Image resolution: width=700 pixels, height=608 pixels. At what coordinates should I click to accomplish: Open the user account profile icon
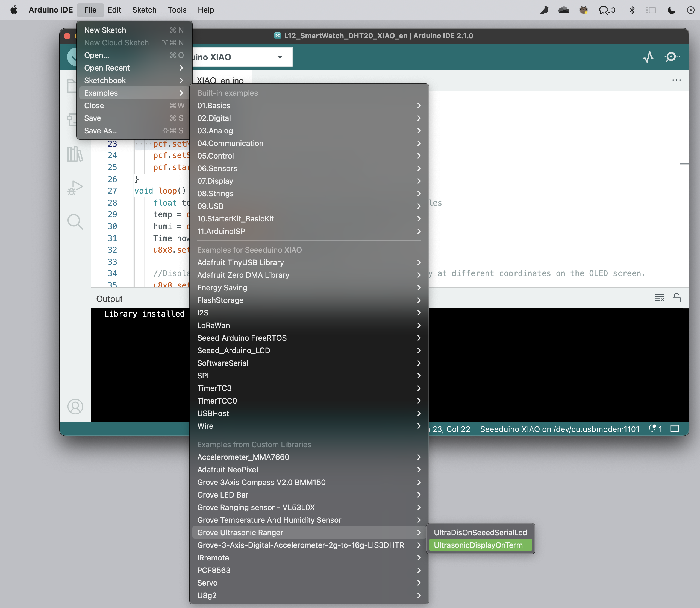coord(75,407)
